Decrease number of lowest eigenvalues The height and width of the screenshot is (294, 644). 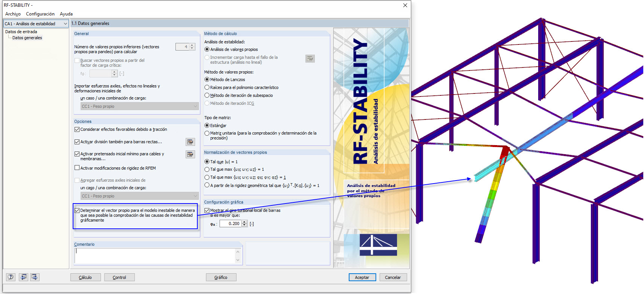coord(192,48)
